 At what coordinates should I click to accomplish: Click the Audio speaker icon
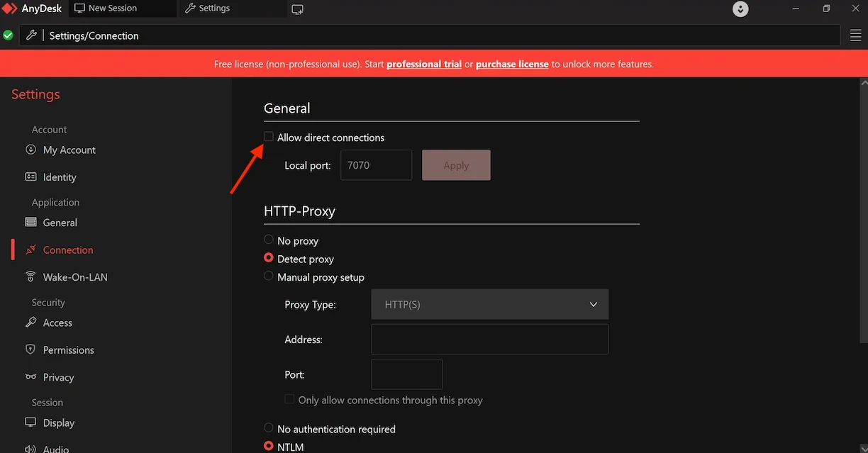[x=30, y=449]
